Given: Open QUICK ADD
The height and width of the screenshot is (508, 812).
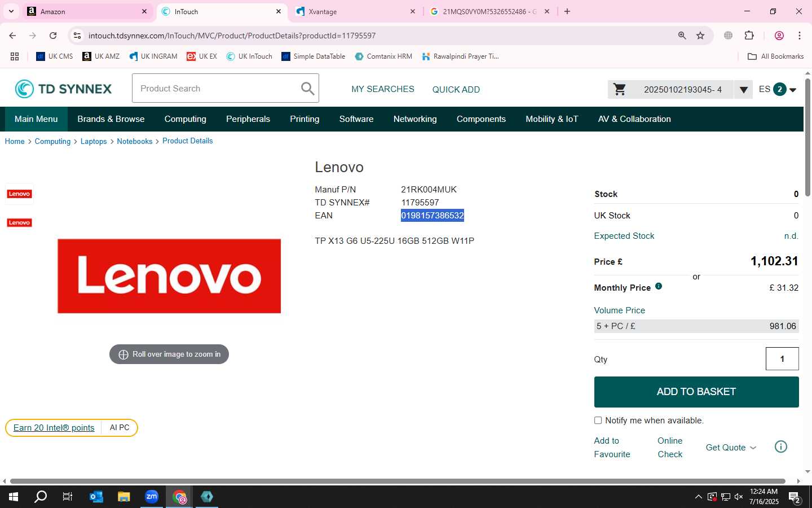Looking at the screenshot, I should pos(456,90).
